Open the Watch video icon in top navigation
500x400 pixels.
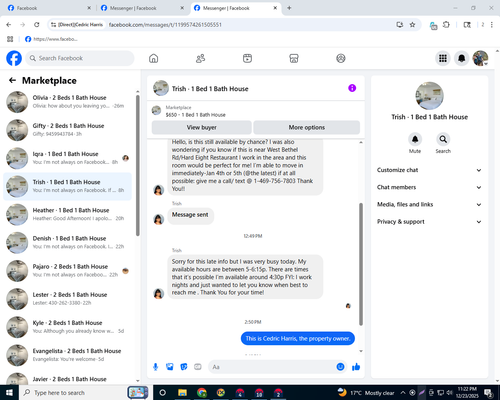pos(247,58)
